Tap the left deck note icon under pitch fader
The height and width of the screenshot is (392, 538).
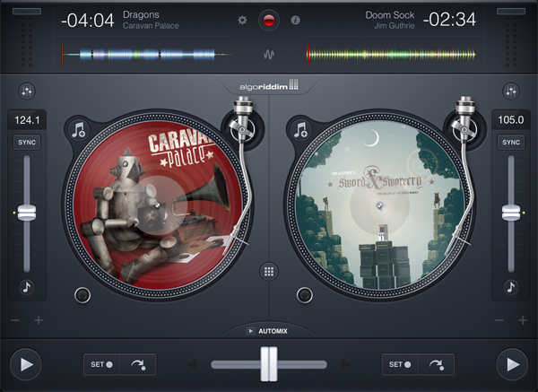(27, 288)
